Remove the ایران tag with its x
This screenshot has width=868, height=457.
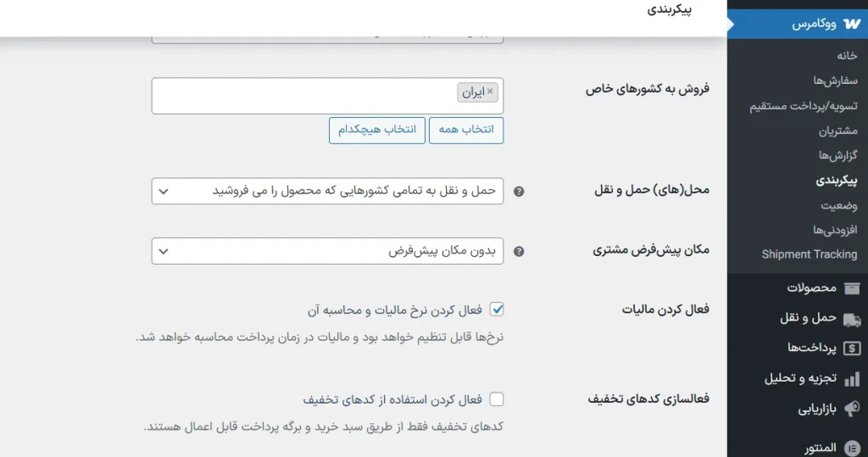pos(490,92)
